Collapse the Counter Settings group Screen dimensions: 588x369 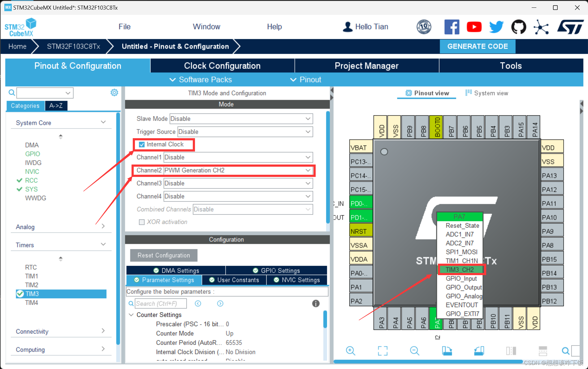pyautogui.click(x=131, y=315)
